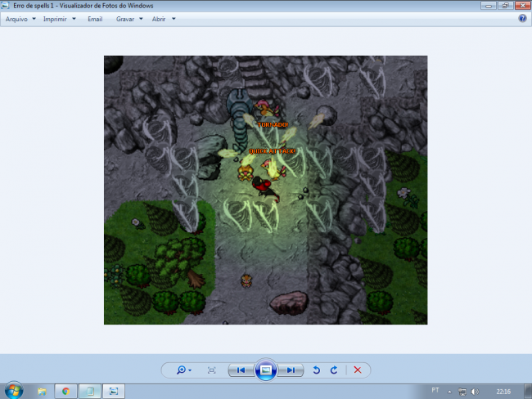This screenshot has width=532, height=399.
Task: Click the Email menu item
Action: coord(95,20)
